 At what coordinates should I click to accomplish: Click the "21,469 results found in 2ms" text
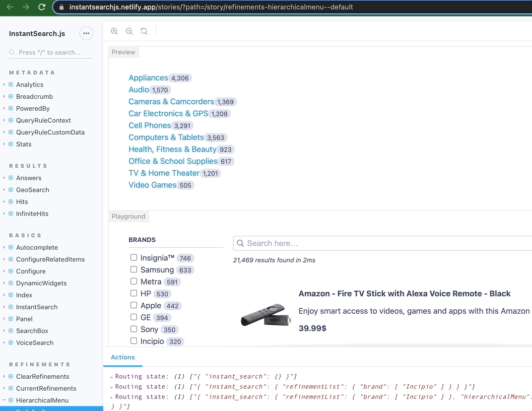coord(274,260)
